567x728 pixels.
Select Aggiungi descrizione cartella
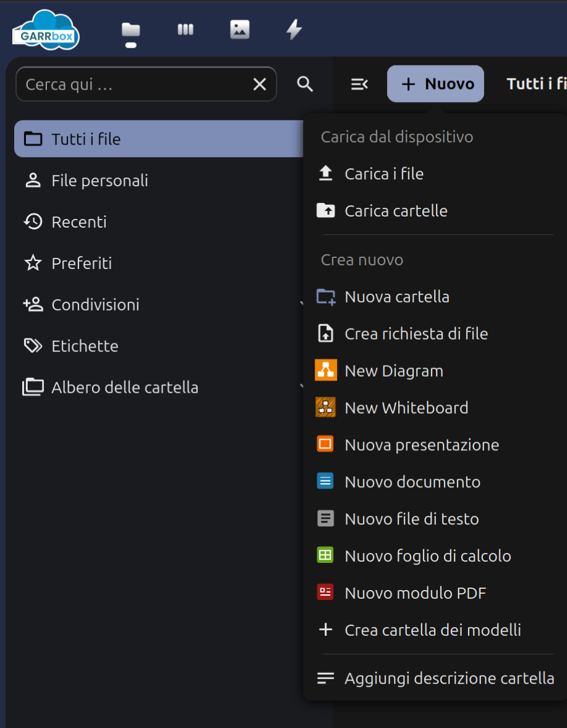coord(449,679)
